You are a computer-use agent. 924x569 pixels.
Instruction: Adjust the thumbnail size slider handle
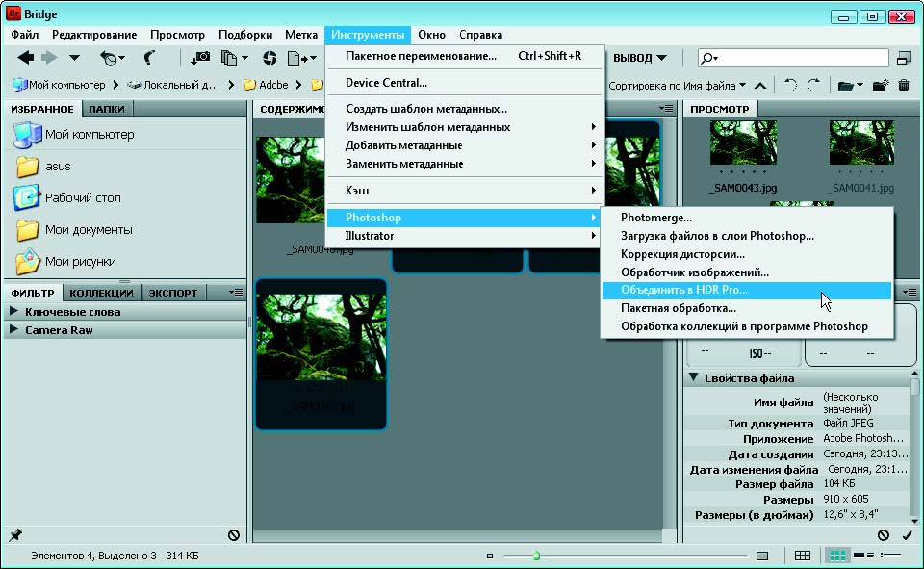(536, 556)
